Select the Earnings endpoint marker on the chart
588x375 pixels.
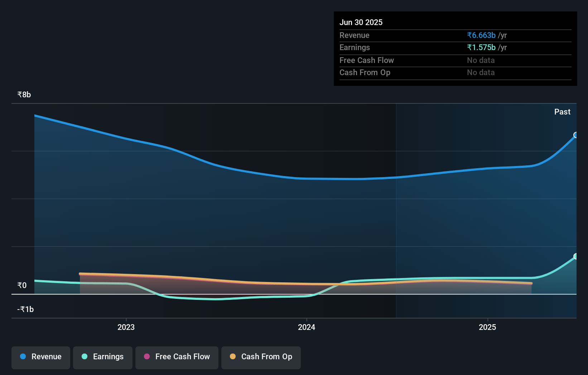[x=576, y=256]
